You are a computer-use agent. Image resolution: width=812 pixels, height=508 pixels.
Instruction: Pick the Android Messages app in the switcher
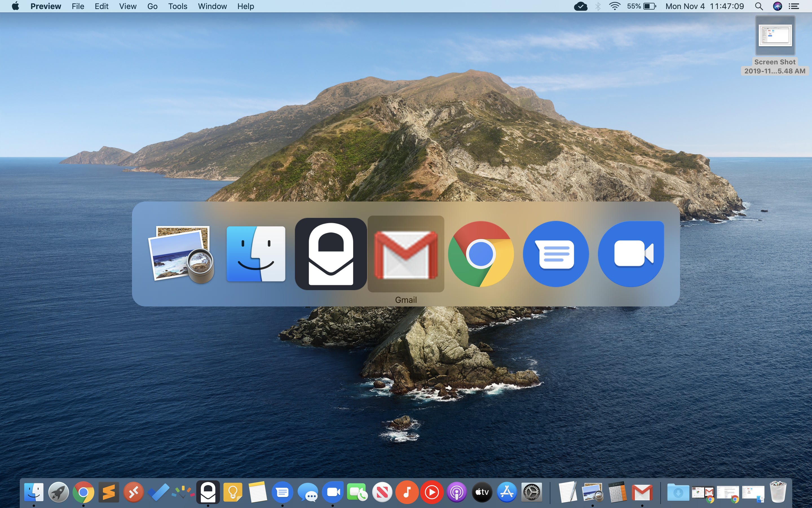tap(556, 254)
